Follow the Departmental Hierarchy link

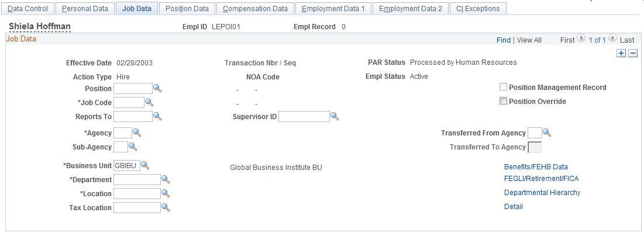coord(542,192)
